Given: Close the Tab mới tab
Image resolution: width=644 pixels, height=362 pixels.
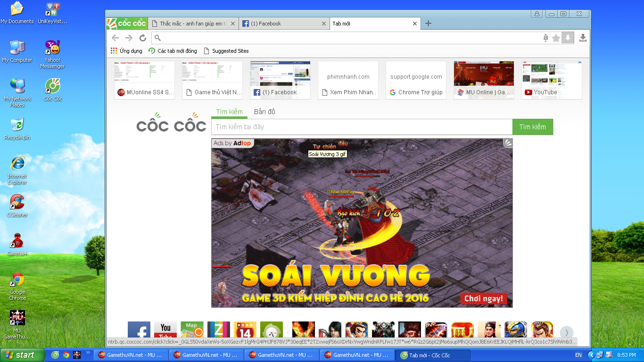Looking at the screenshot, I should coord(415,24).
